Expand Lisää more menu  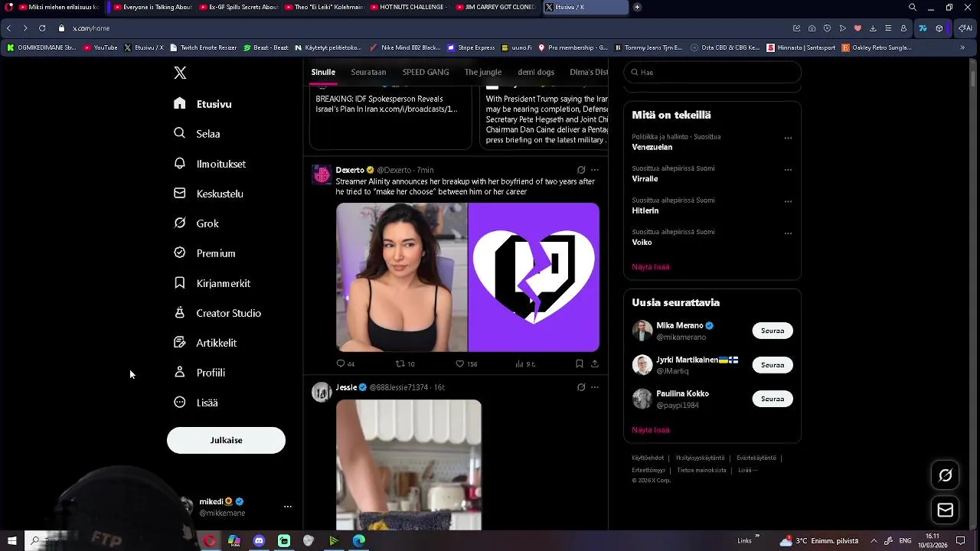pos(196,403)
